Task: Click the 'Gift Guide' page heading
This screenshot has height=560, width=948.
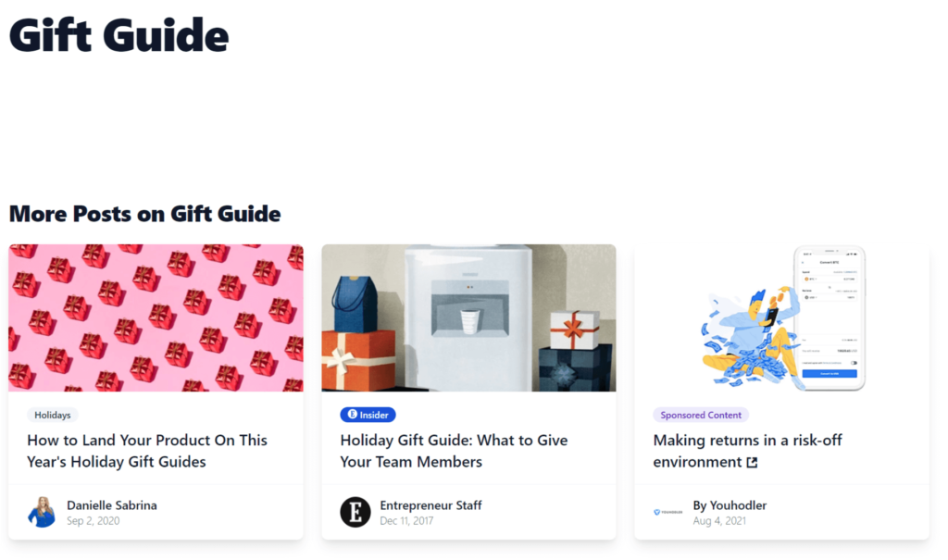Action: [118, 36]
